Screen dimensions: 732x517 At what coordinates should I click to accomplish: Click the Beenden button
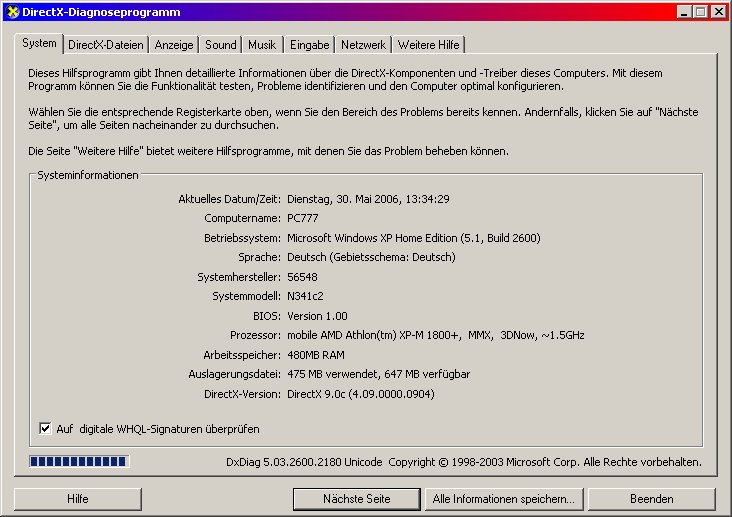651,499
